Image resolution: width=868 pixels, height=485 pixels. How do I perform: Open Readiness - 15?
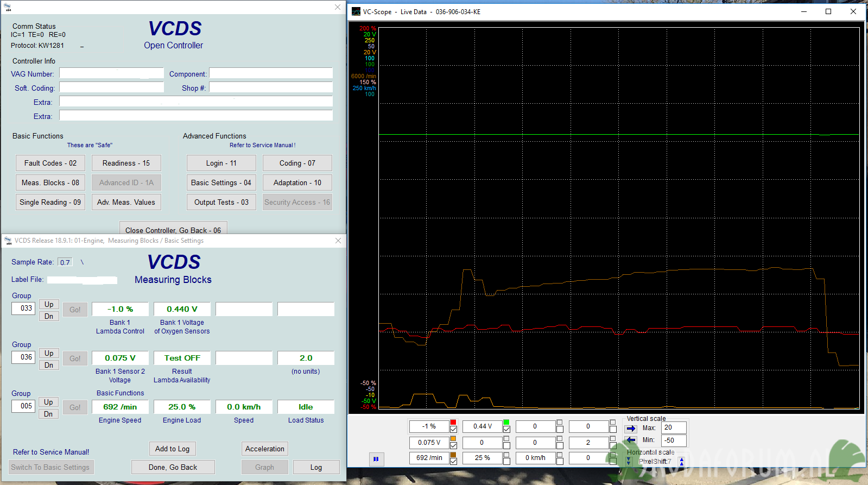click(x=126, y=163)
